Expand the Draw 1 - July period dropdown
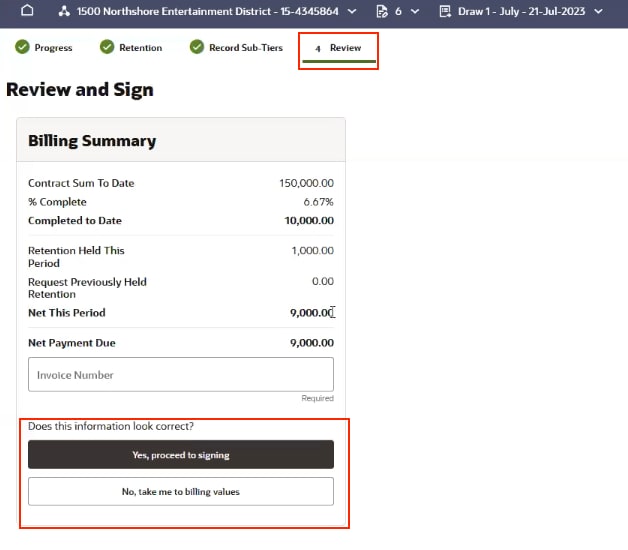628x550 pixels. click(598, 11)
